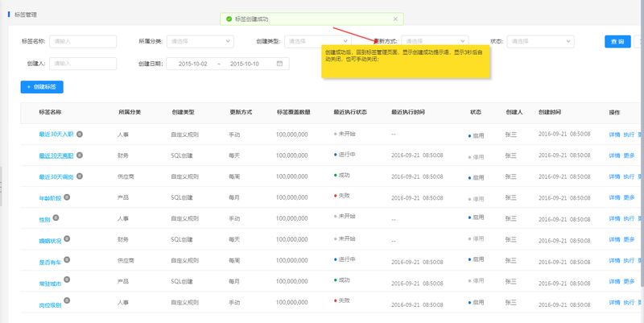The image size is (644, 323).
Task: Open the 性别 tag link
Action: [45, 219]
